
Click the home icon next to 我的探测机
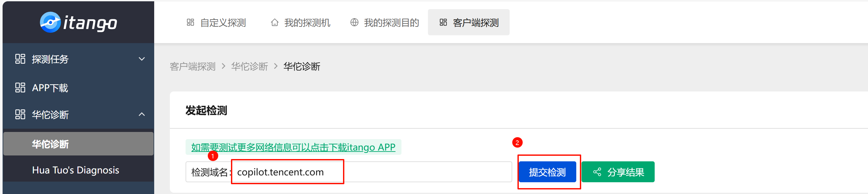tap(275, 23)
